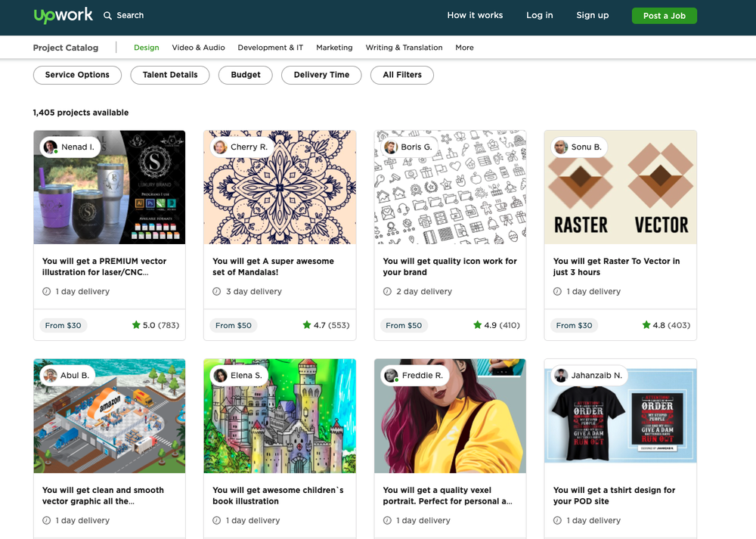Expand the Service Options filter
The image size is (756, 539).
tap(77, 75)
